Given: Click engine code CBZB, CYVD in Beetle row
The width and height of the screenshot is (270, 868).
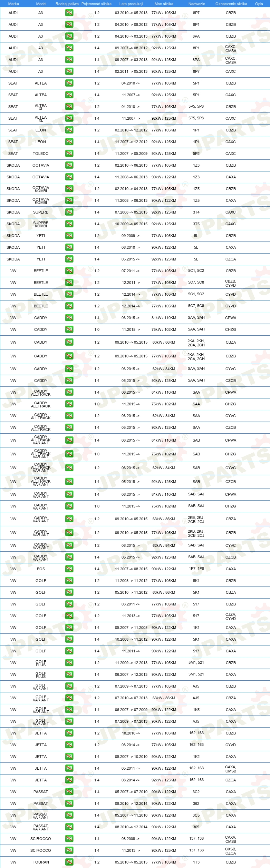Looking at the screenshot, I should tap(231, 283).
